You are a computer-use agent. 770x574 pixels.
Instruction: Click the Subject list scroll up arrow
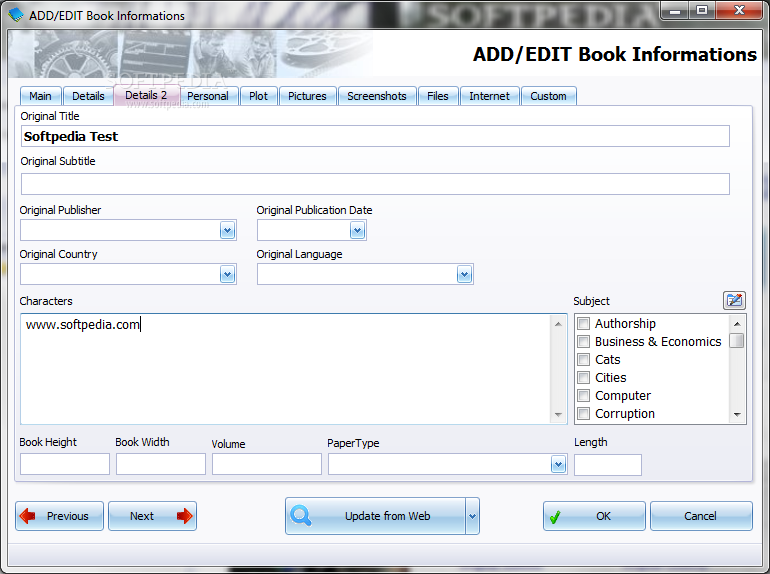click(x=737, y=324)
